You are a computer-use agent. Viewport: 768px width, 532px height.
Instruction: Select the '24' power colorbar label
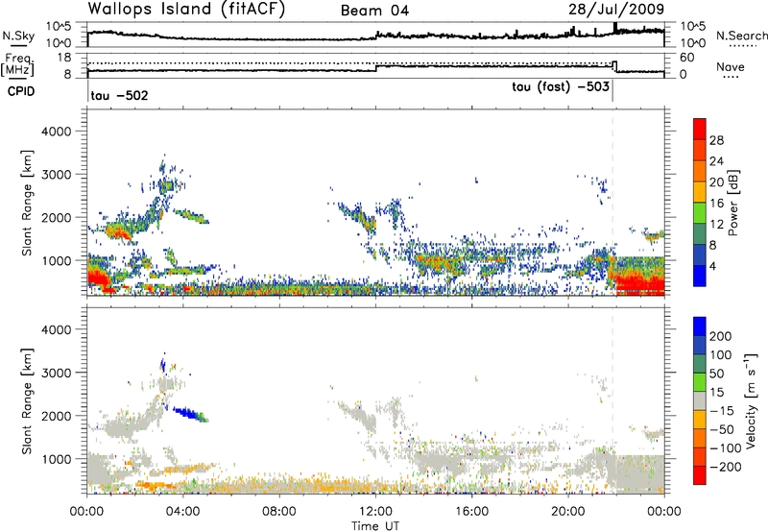coord(716,161)
